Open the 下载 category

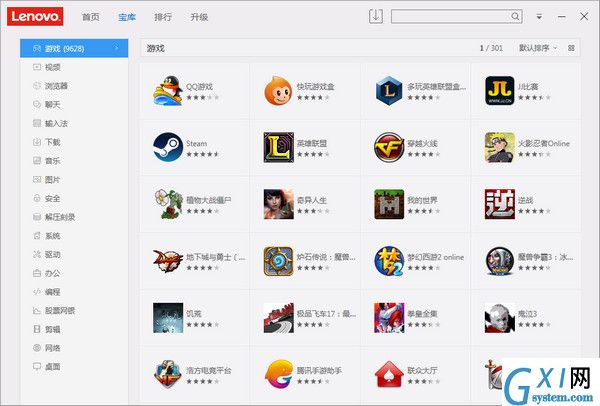coord(74,142)
